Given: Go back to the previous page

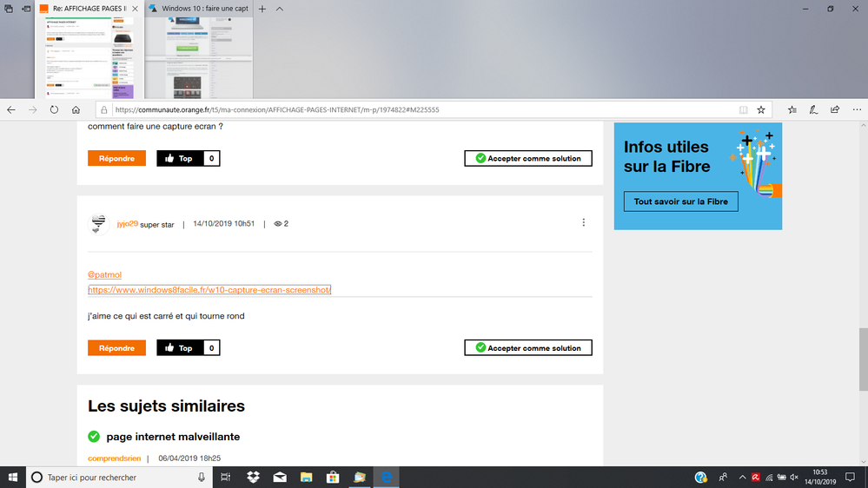Looking at the screenshot, I should tap(11, 109).
